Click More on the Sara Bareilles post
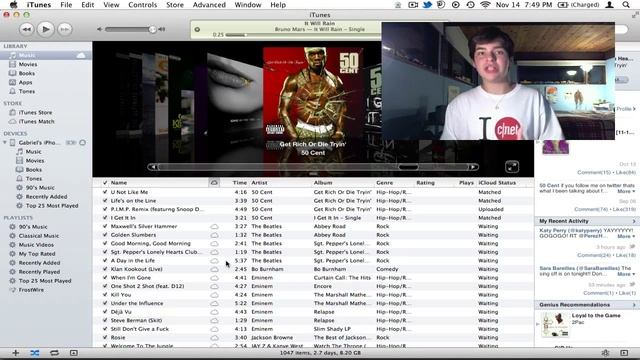The width and height of the screenshot is (640, 360). tap(625, 274)
